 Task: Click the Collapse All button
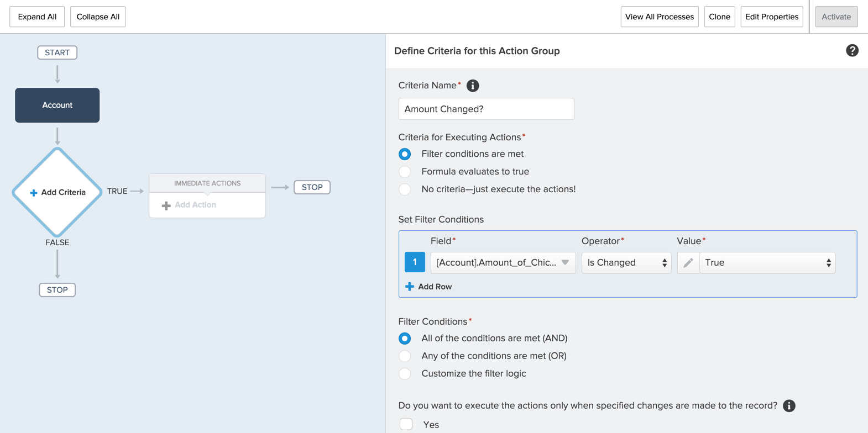(x=98, y=17)
